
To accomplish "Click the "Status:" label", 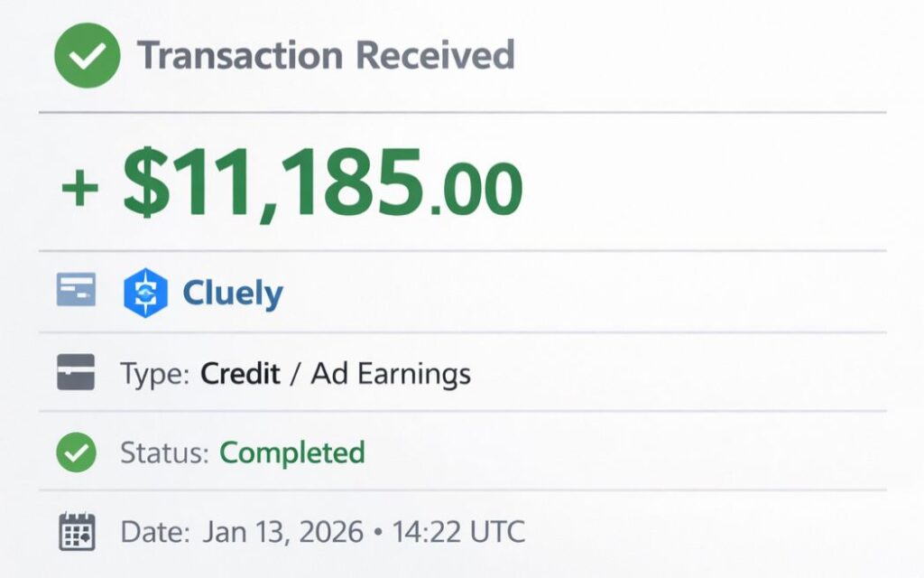I will click(x=164, y=452).
